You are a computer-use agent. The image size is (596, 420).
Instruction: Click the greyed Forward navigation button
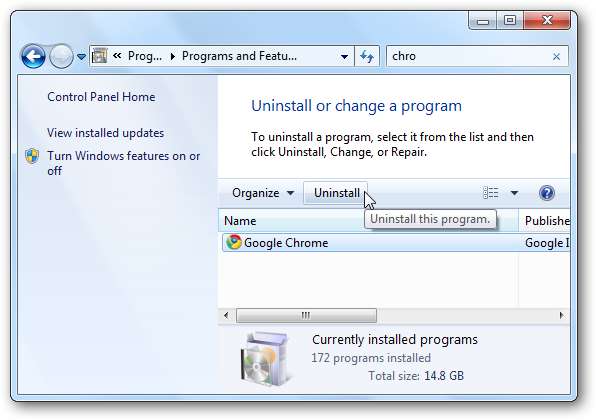point(61,56)
